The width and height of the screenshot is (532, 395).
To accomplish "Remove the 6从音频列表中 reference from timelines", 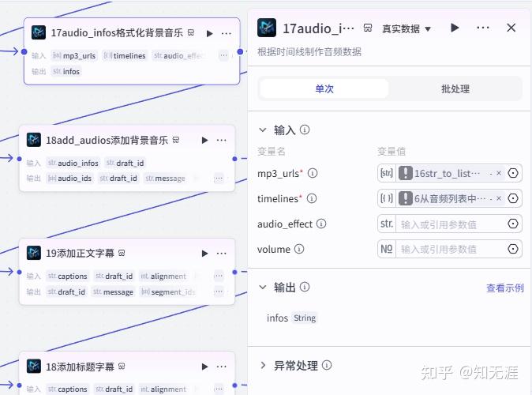I will point(499,198).
